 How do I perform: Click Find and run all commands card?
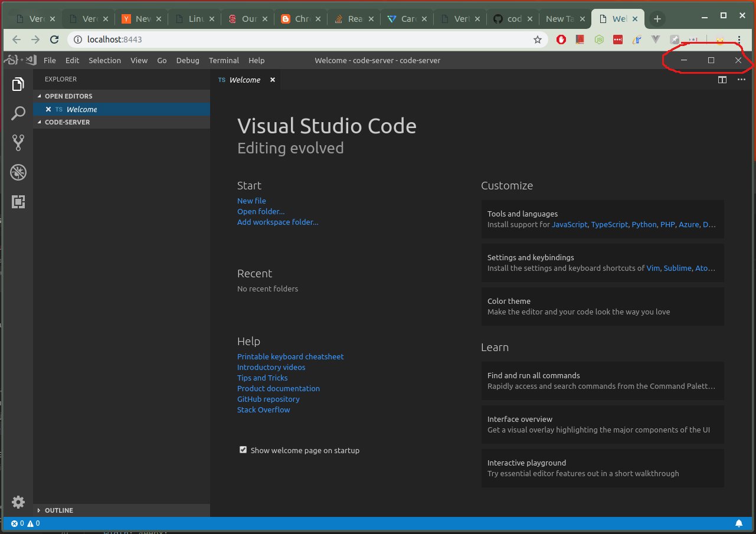(x=603, y=381)
